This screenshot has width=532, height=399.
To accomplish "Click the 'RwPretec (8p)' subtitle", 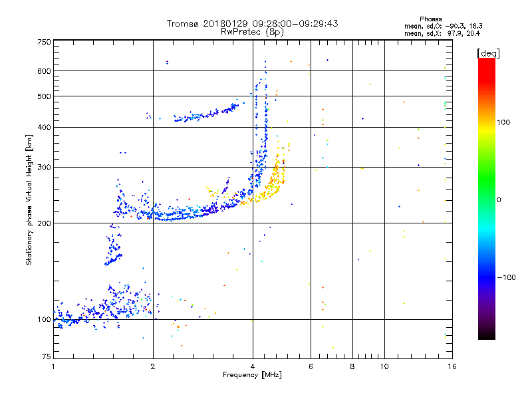I will [253, 32].
